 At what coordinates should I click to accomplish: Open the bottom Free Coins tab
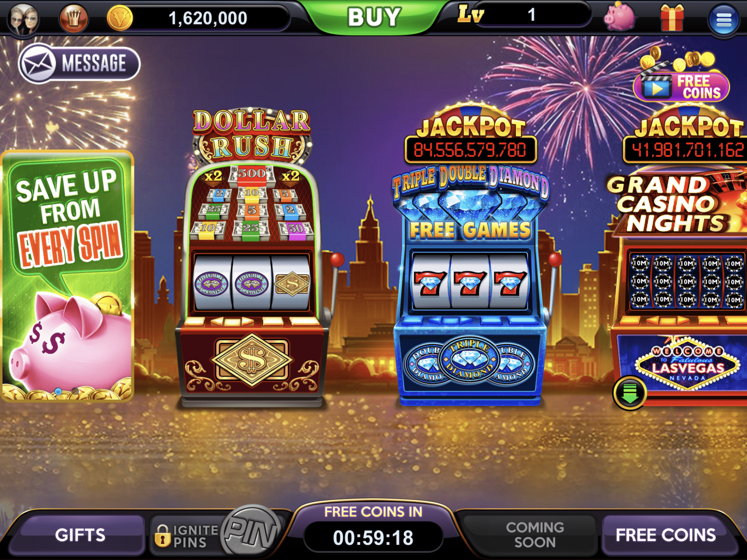(x=666, y=535)
